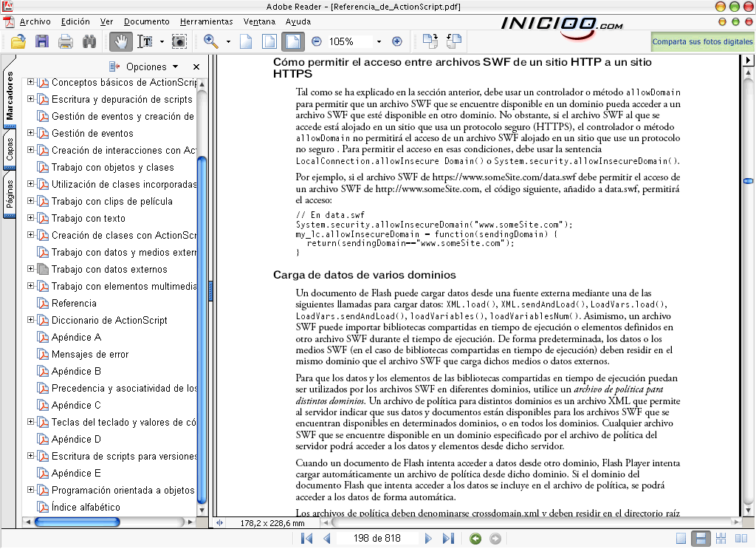Expand the Trabajo con datos externos bookmark

tap(30, 269)
